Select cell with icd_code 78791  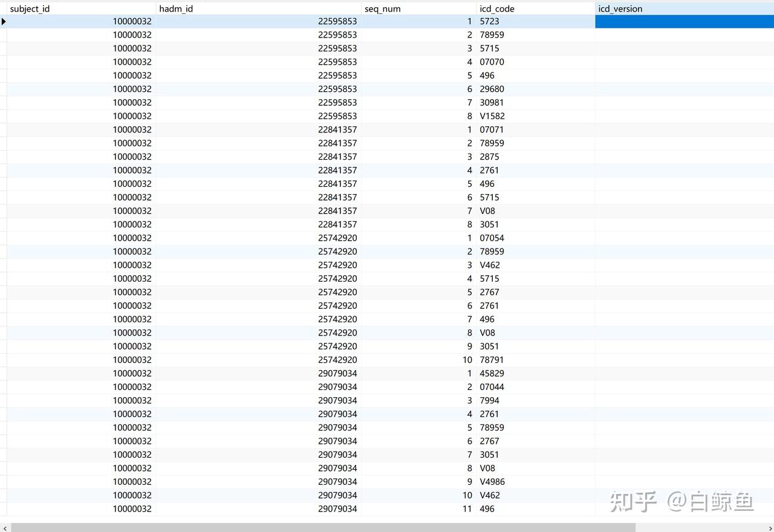point(536,360)
